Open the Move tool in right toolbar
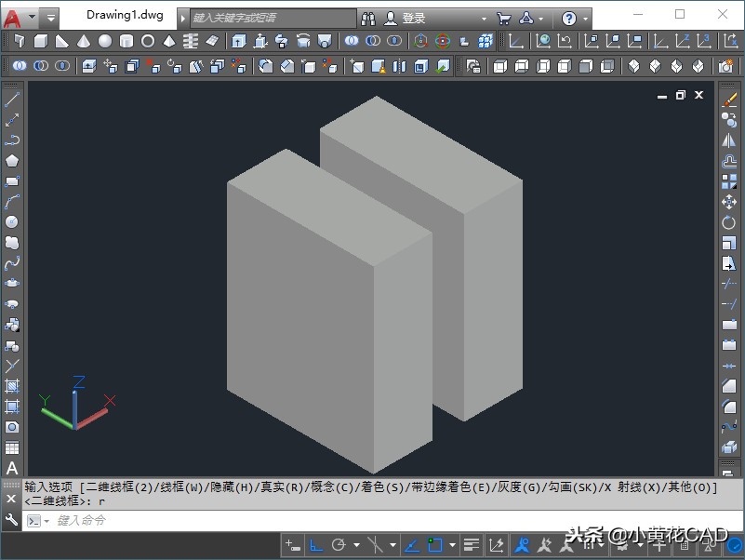 (729, 202)
